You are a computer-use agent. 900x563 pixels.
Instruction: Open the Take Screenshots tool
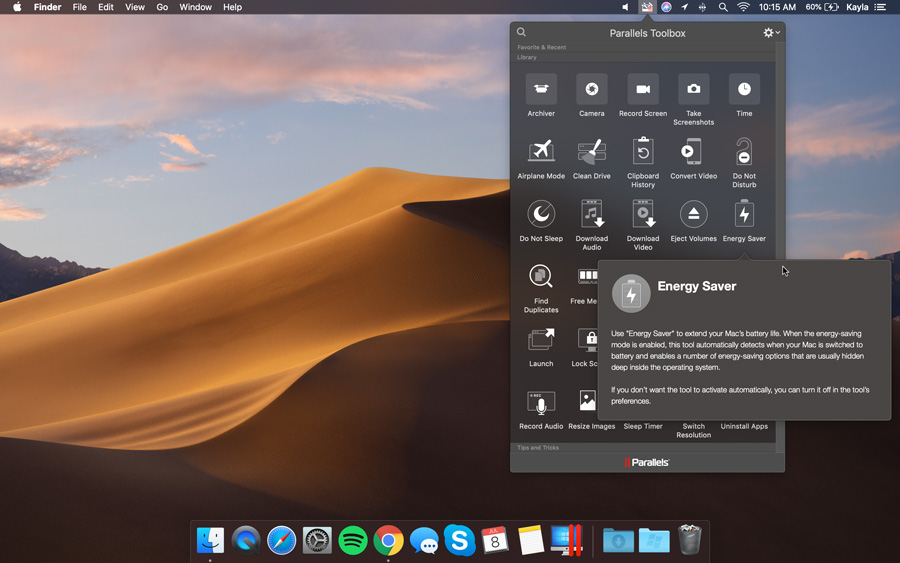[693, 90]
